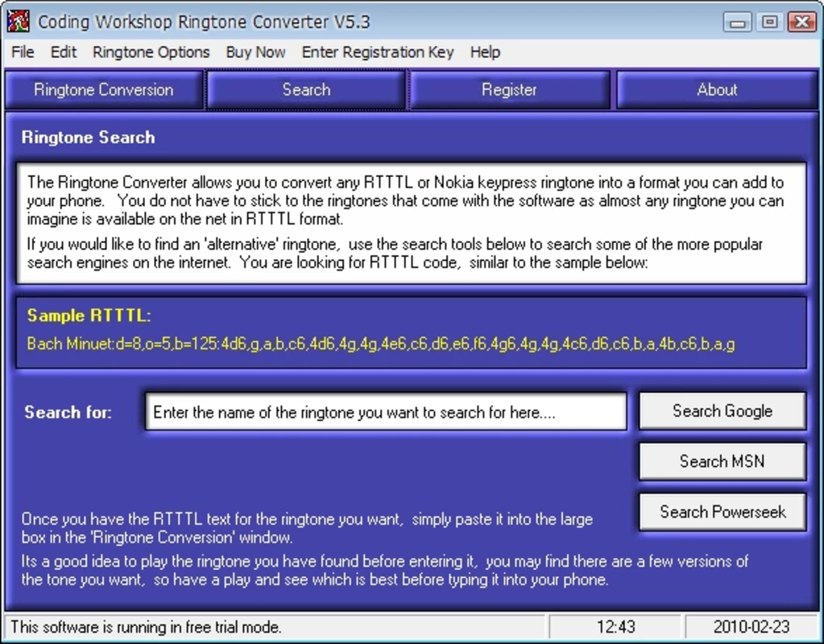Click the 'Search for:' label
The width and height of the screenshot is (824, 644).
[x=68, y=412]
